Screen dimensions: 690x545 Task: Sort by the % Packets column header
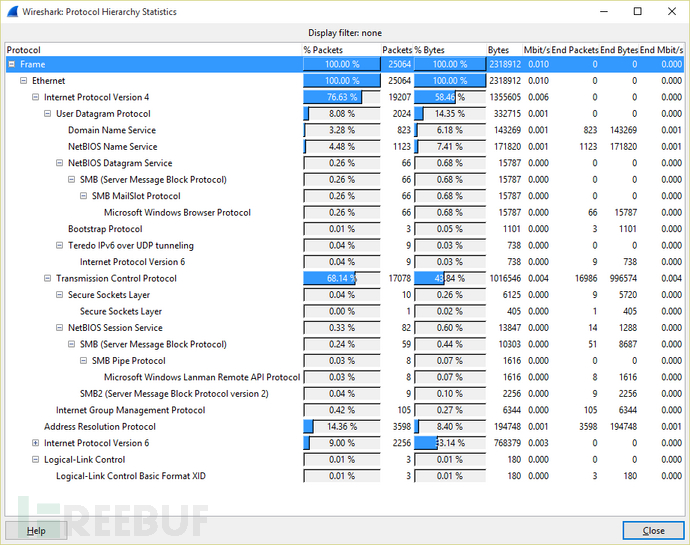coord(341,50)
